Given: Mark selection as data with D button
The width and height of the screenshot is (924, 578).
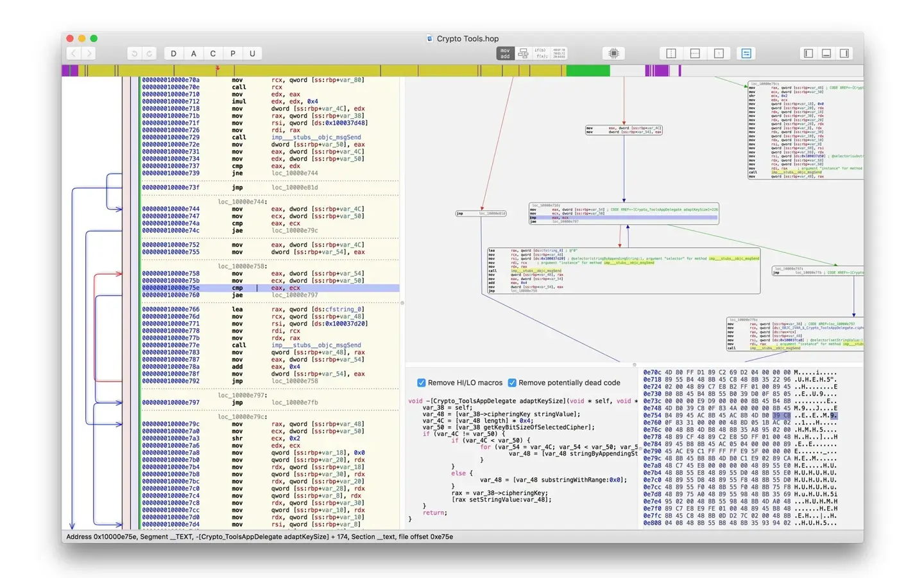Looking at the screenshot, I should click(173, 54).
